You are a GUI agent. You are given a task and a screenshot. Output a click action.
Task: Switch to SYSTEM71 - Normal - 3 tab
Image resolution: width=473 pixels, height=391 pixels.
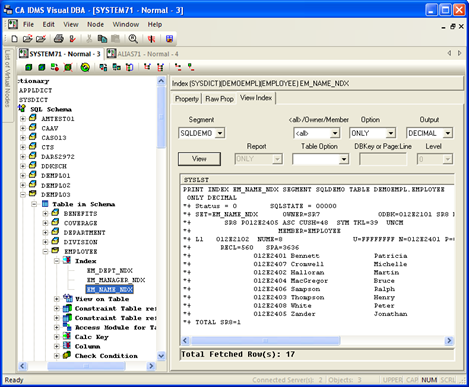point(60,54)
